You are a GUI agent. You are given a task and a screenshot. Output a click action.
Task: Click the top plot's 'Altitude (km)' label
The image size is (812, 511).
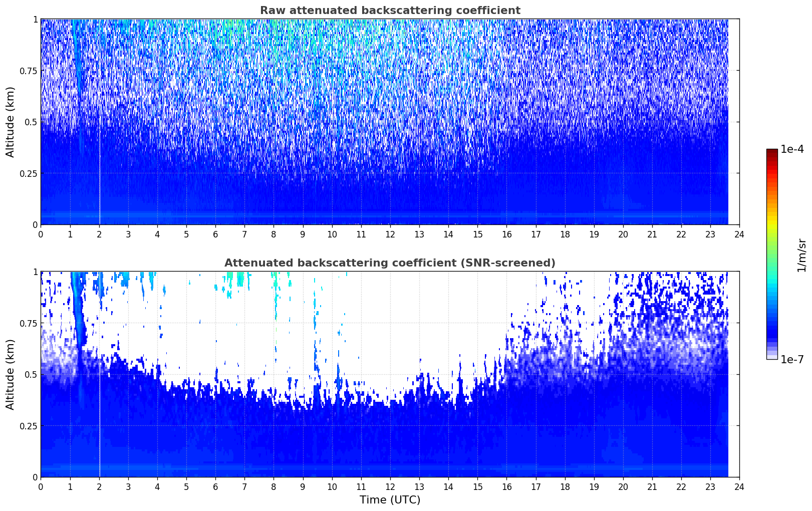pos(11,122)
